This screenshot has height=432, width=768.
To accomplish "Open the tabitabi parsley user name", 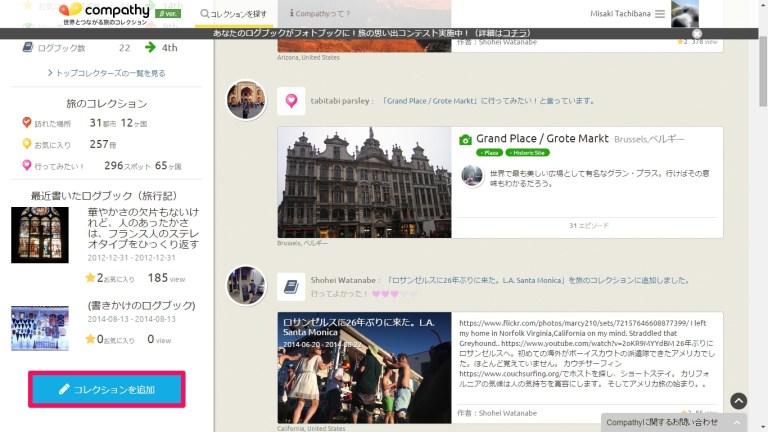I will [339, 101].
